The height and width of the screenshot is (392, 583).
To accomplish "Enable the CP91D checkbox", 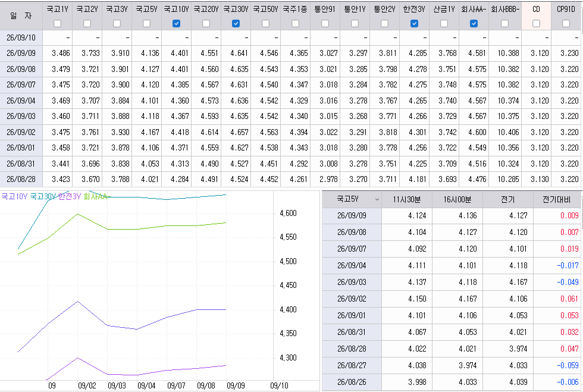I will click(x=566, y=23).
